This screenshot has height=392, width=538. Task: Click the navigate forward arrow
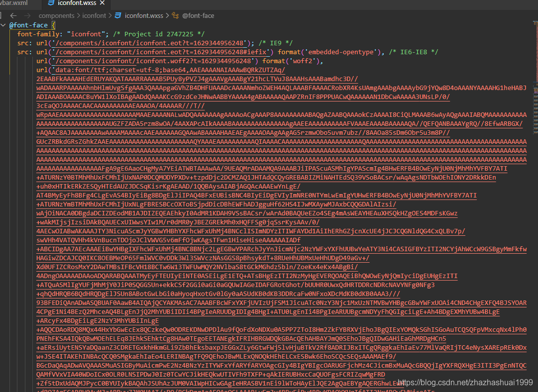pyautogui.click(x=27, y=15)
